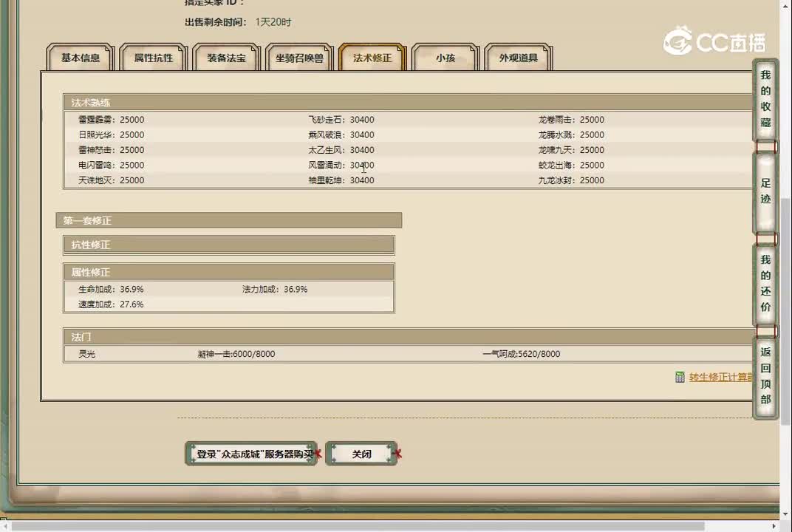This screenshot has width=792, height=532.
Task: Open 足迹 from the right sidebar
Action: (x=765, y=191)
